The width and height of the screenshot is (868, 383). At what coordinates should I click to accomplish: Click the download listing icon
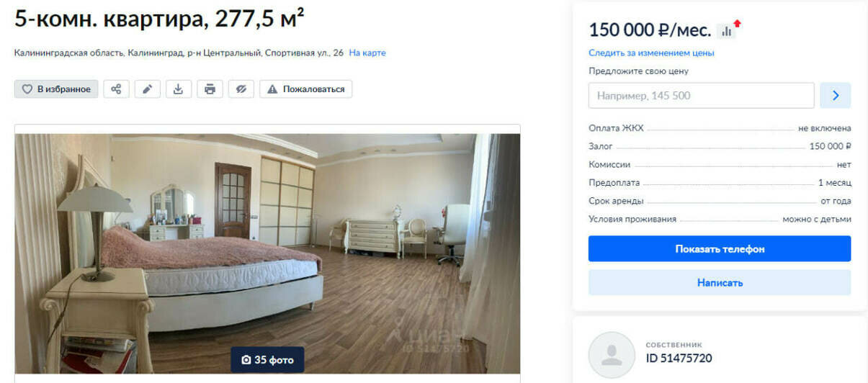(x=179, y=89)
